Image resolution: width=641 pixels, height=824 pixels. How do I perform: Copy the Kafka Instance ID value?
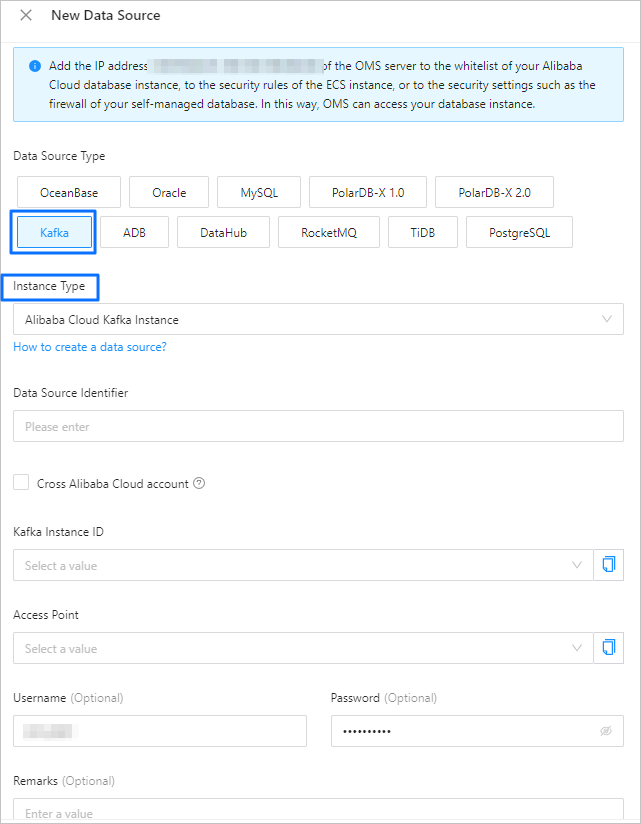click(x=608, y=565)
